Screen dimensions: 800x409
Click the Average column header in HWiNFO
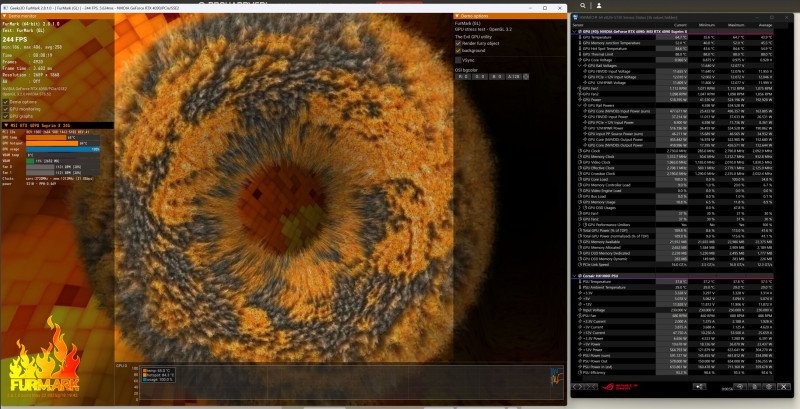[x=766, y=25]
